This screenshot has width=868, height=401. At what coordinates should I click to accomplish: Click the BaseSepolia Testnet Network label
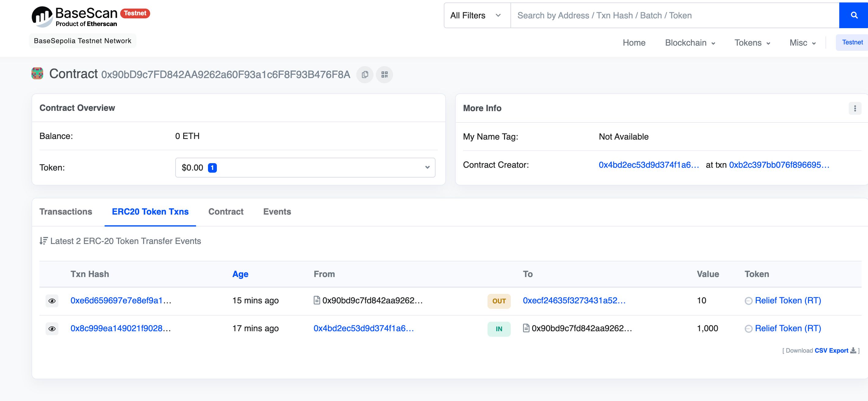(x=83, y=41)
